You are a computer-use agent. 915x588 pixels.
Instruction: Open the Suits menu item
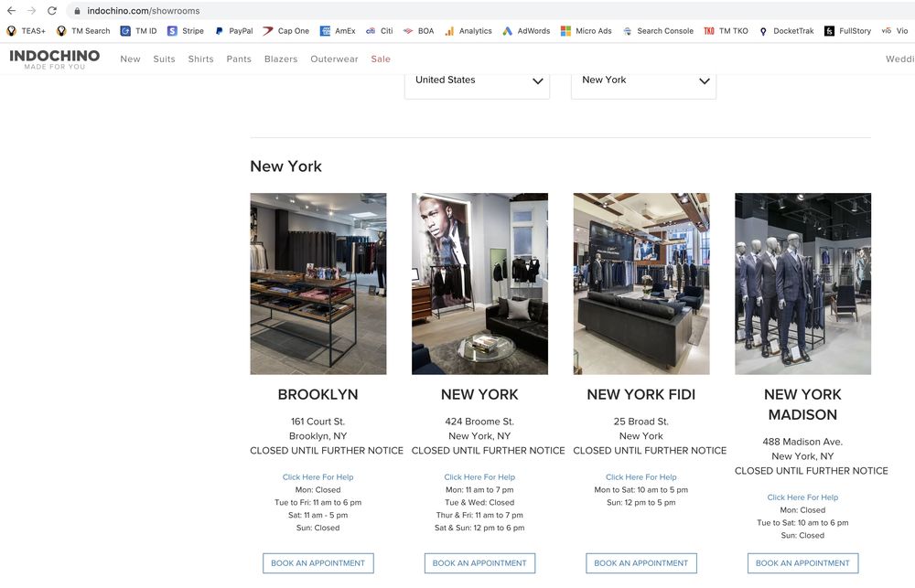pyautogui.click(x=164, y=59)
